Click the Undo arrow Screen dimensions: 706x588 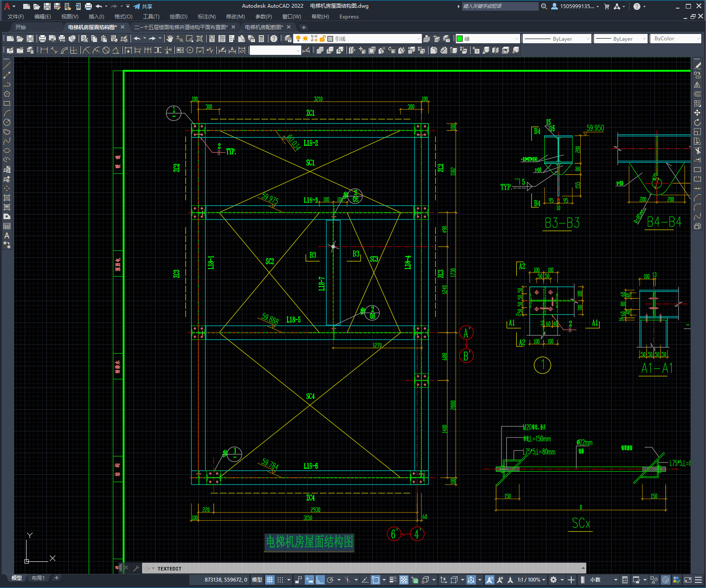pos(137,39)
